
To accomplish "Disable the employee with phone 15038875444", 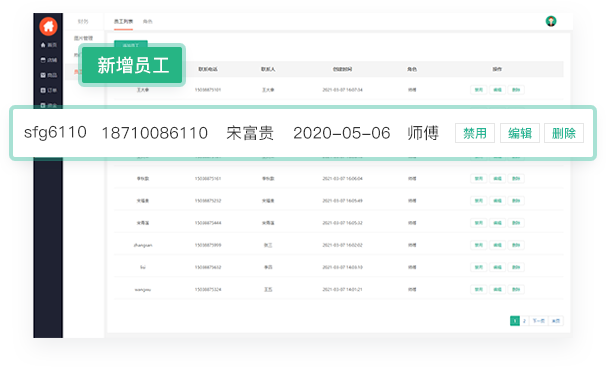I will pyautogui.click(x=478, y=223).
